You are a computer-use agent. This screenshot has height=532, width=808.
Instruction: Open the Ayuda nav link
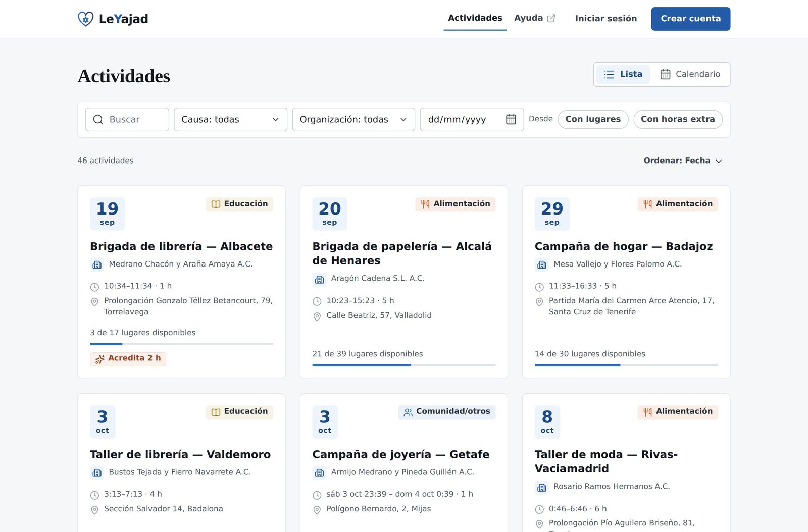535,18
